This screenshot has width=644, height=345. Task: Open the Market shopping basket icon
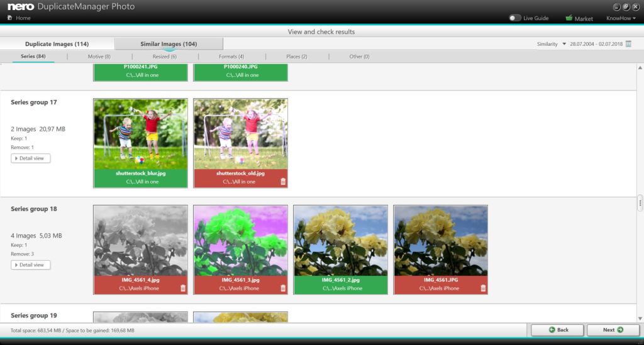pos(569,18)
